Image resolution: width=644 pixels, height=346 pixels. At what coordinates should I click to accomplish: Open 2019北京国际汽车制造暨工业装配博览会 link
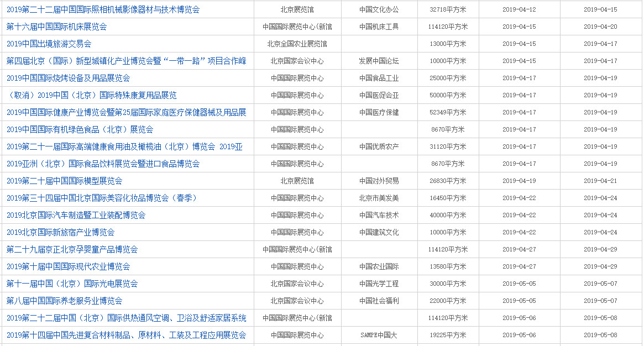tap(76, 216)
